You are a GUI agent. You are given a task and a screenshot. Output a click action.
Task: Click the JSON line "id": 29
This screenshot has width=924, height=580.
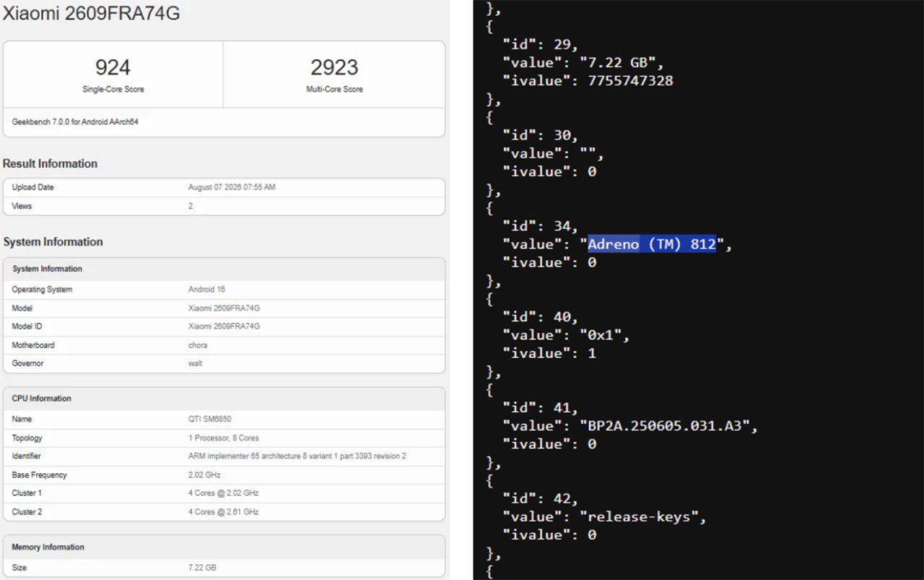541,45
